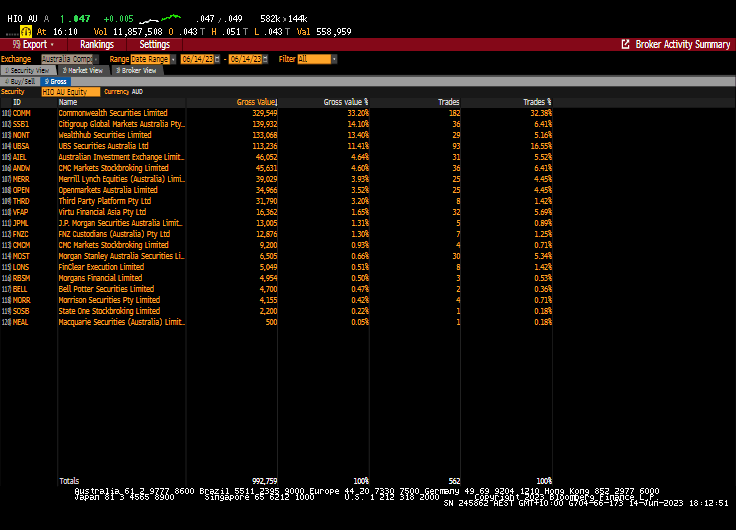This screenshot has width=736, height=530.
Task: Sort by the ID column header
Action: pyautogui.click(x=17, y=102)
